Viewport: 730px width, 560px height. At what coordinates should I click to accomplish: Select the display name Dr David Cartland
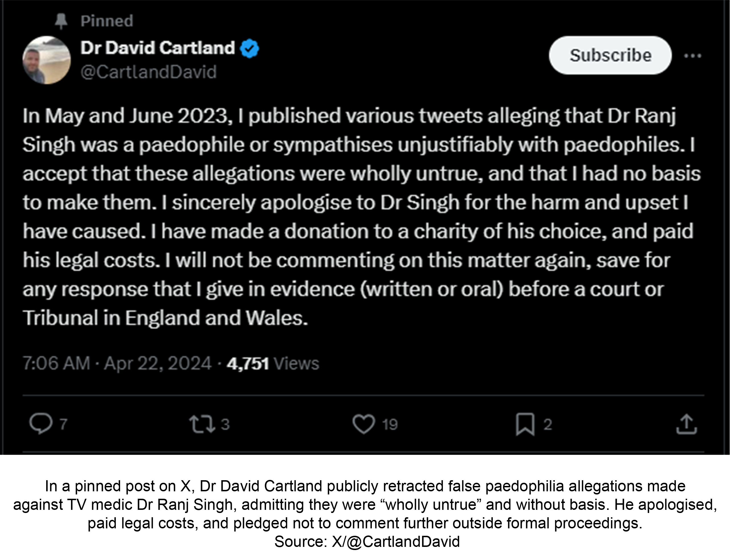point(157,47)
